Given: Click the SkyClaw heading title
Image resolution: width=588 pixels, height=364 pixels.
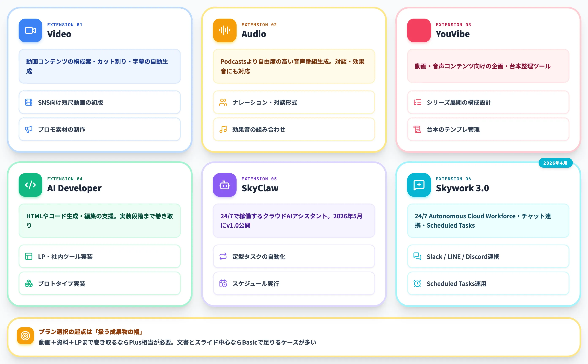Looking at the screenshot, I should click(260, 188).
